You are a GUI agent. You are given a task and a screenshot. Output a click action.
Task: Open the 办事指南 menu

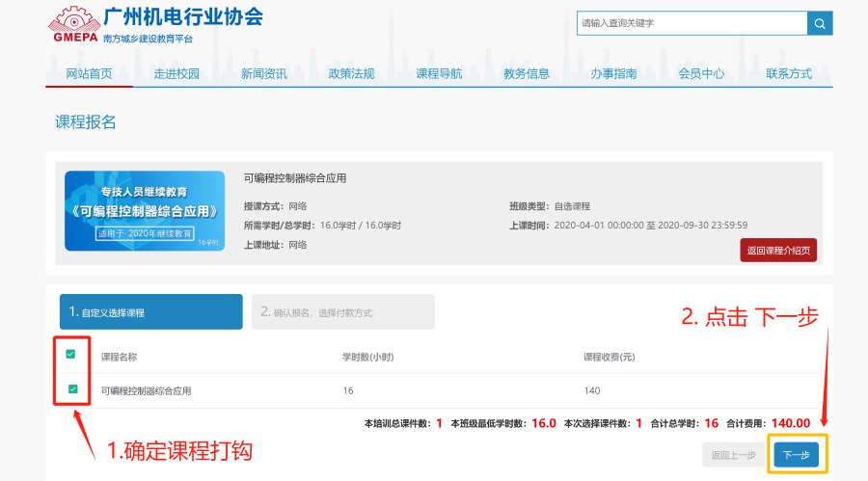tap(613, 74)
